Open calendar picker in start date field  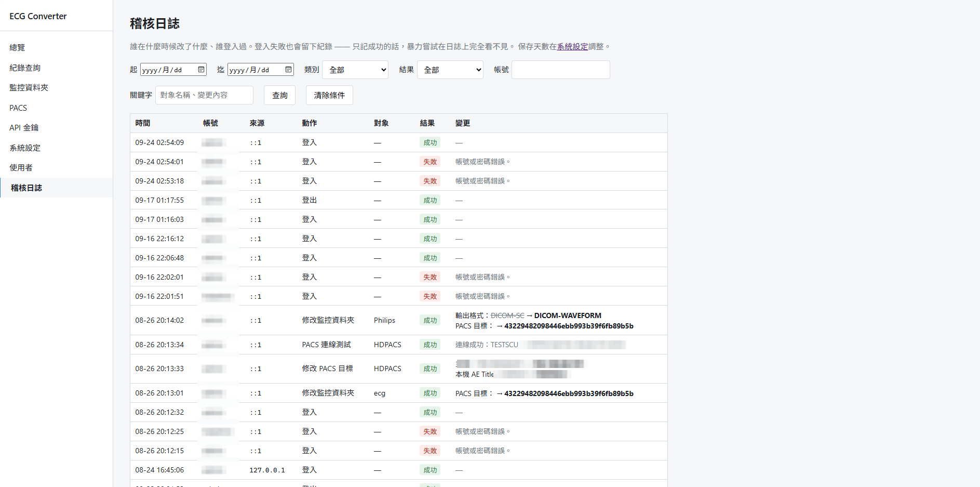[x=201, y=70]
